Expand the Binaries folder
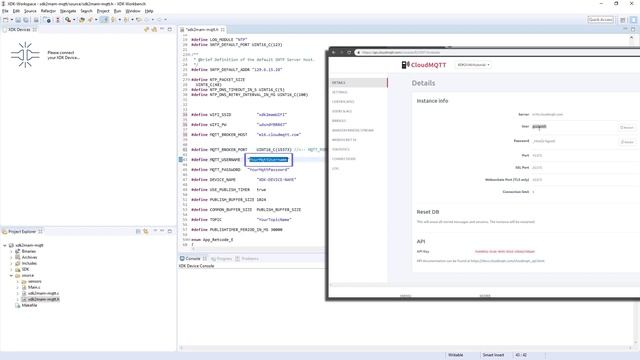Image resolution: width=640 pixels, height=360 pixels. click(11, 251)
